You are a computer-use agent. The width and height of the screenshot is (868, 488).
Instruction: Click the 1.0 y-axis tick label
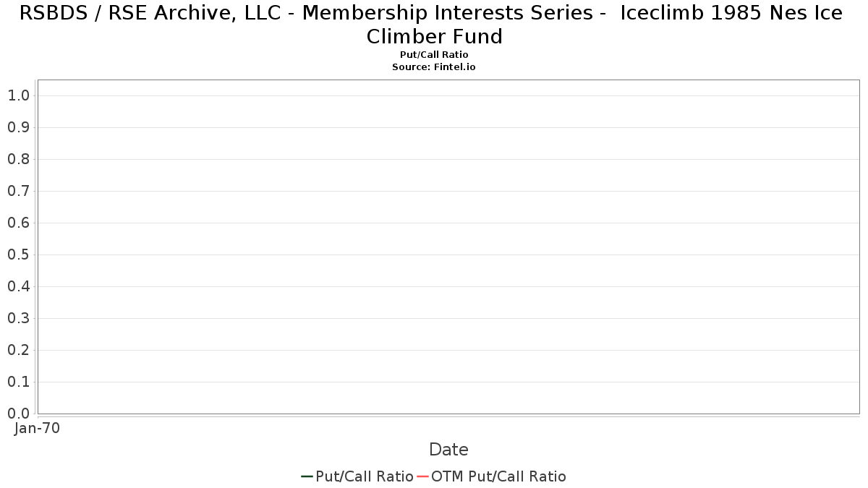(x=18, y=95)
